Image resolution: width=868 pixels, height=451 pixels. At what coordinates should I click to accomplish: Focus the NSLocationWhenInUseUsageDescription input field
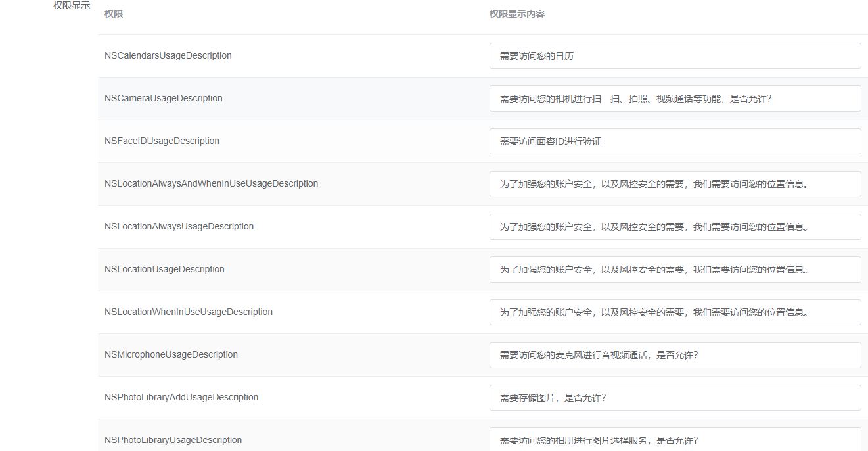click(x=675, y=312)
